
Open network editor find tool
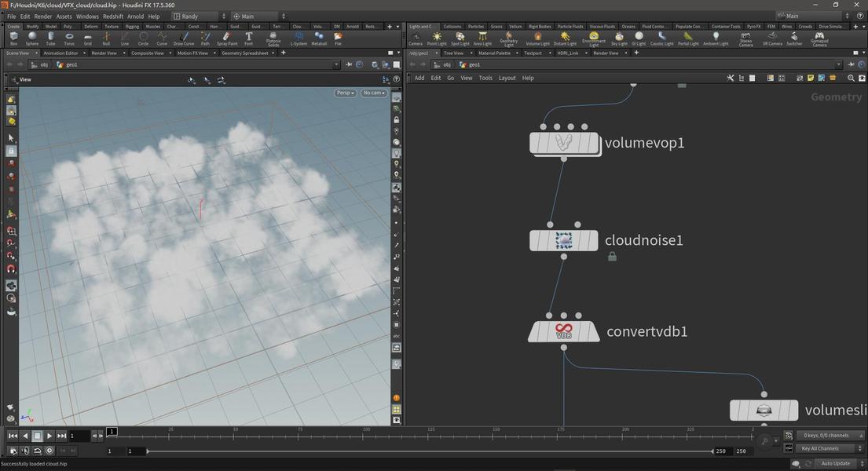pos(851,78)
